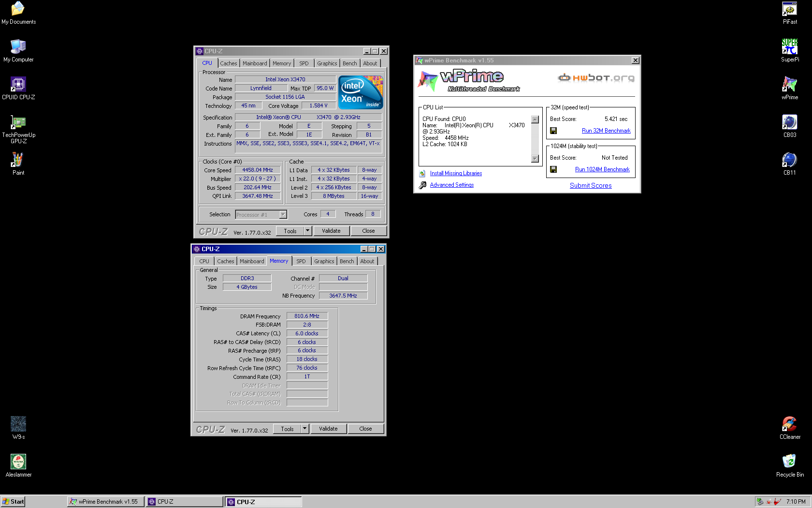Open Bench tab in bottom CPU-Z window
The image size is (812, 508).
[x=347, y=261]
